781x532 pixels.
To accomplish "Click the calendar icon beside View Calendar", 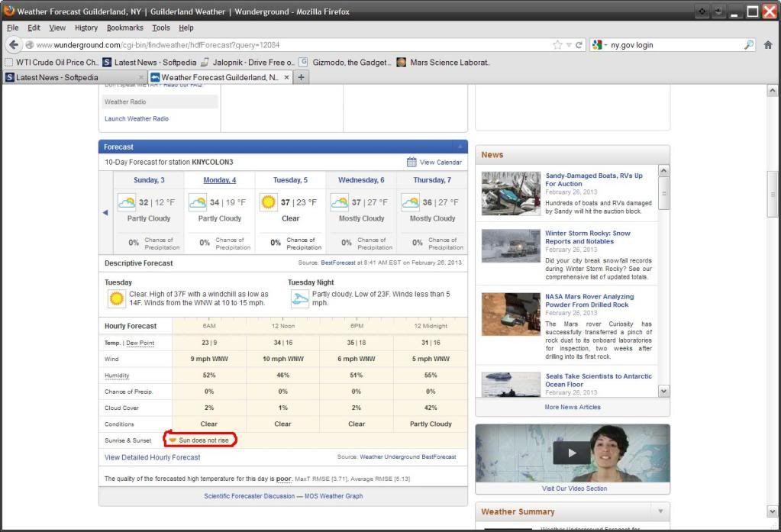I will (411, 162).
